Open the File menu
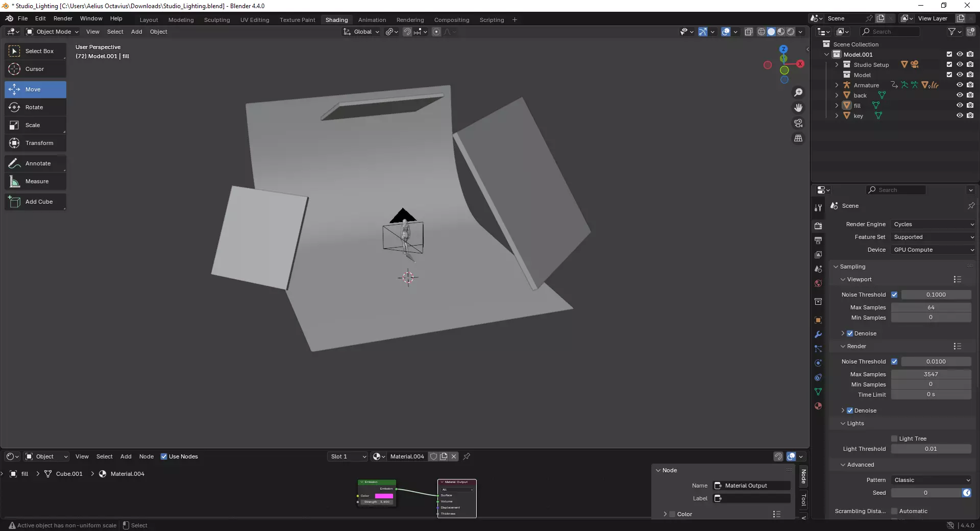 click(22, 18)
